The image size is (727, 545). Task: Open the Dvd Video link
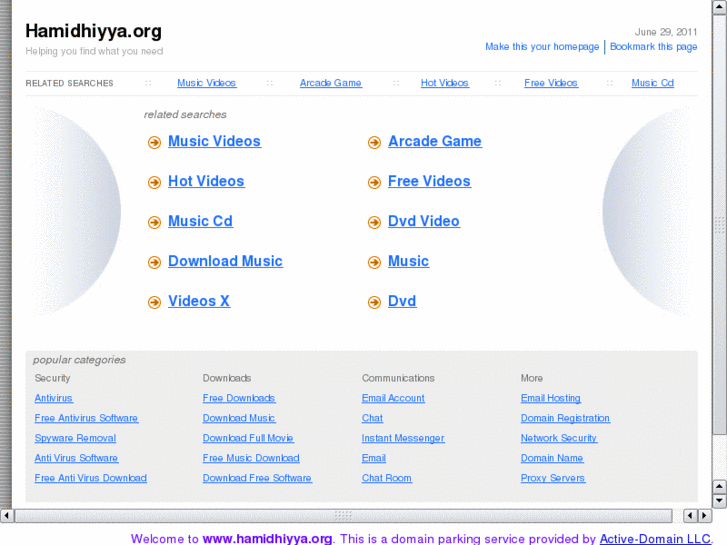point(424,221)
